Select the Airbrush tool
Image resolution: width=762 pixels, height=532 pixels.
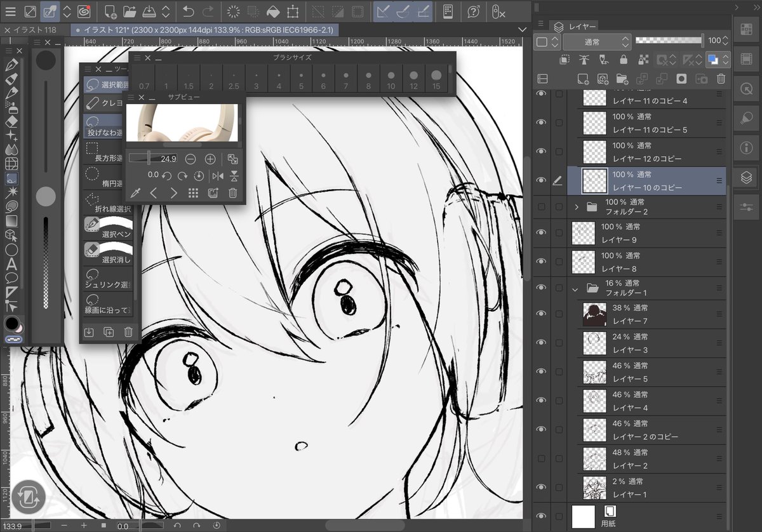11,109
